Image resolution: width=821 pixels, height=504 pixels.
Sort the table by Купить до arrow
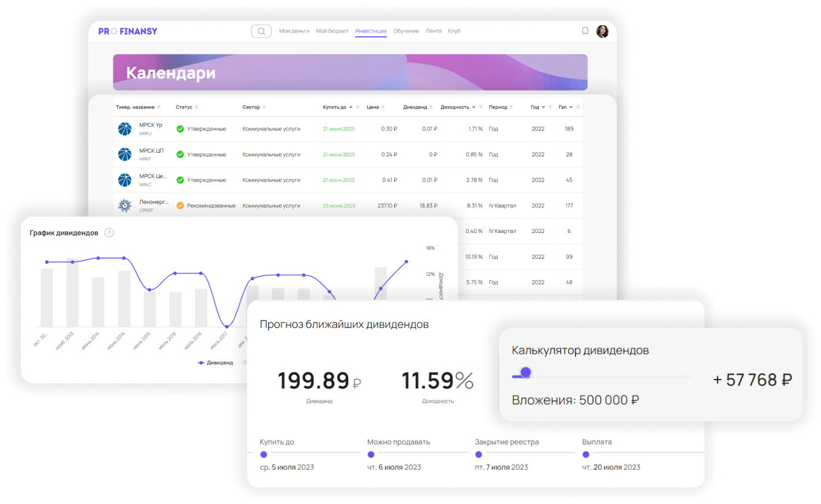click(x=351, y=107)
